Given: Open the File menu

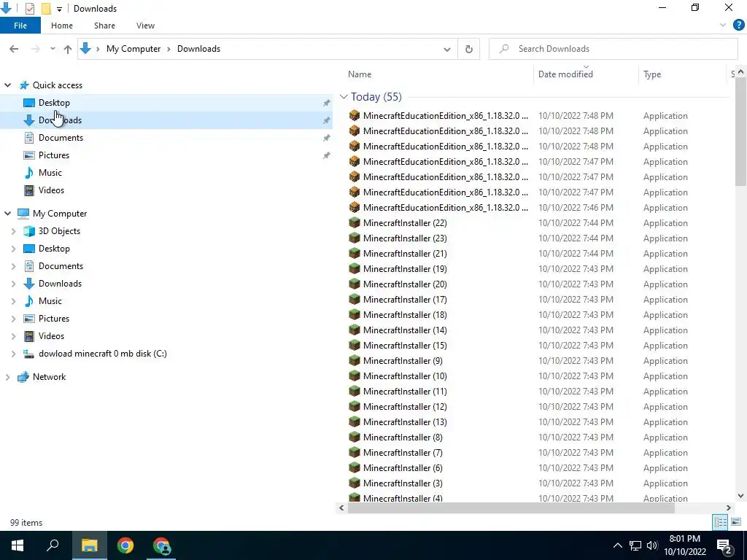Looking at the screenshot, I should [x=20, y=26].
